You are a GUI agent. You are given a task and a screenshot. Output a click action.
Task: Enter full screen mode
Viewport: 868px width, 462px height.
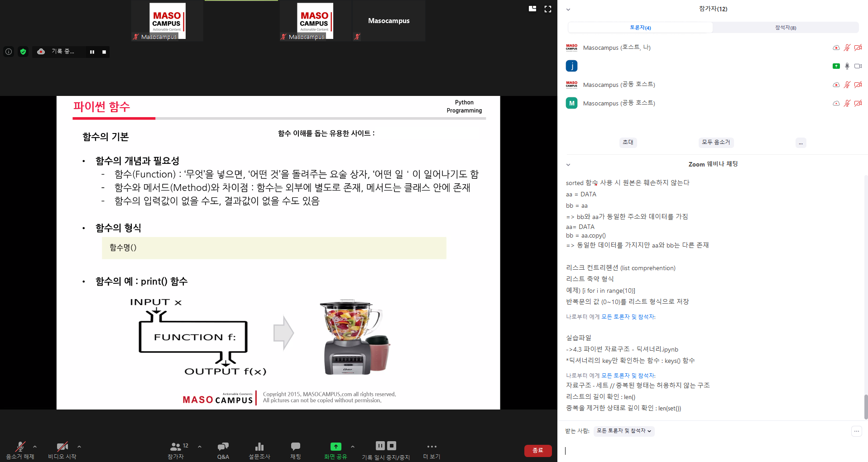coord(548,9)
